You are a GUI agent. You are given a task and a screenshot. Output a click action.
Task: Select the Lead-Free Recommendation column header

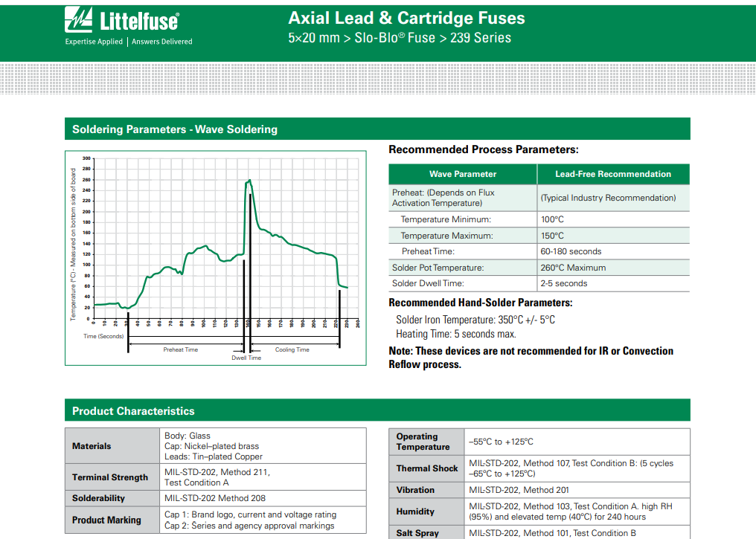click(x=613, y=174)
